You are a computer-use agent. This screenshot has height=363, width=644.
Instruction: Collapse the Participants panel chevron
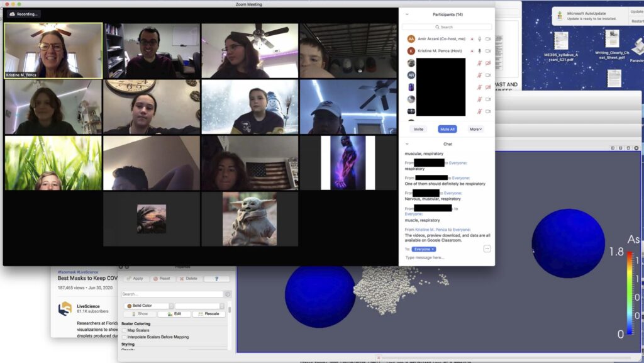click(407, 14)
